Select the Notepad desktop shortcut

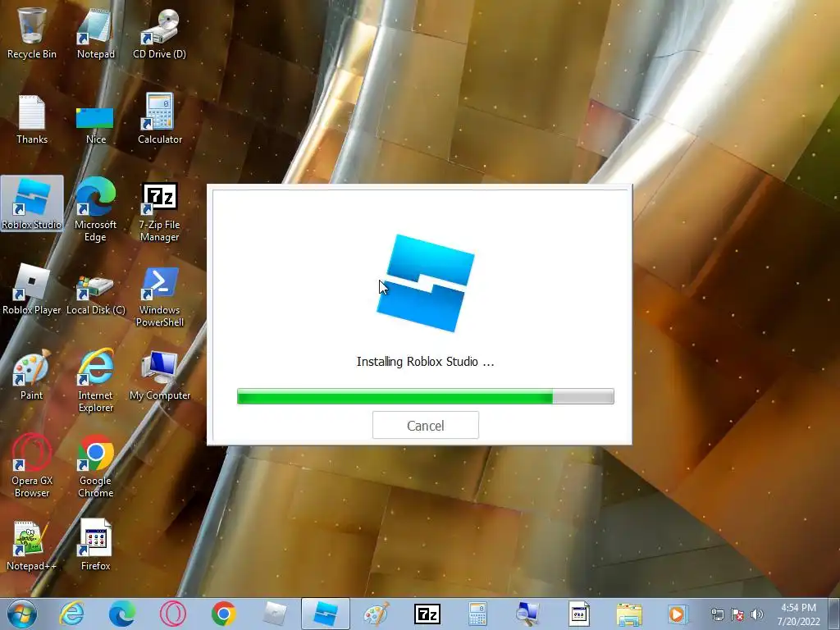[x=95, y=33]
